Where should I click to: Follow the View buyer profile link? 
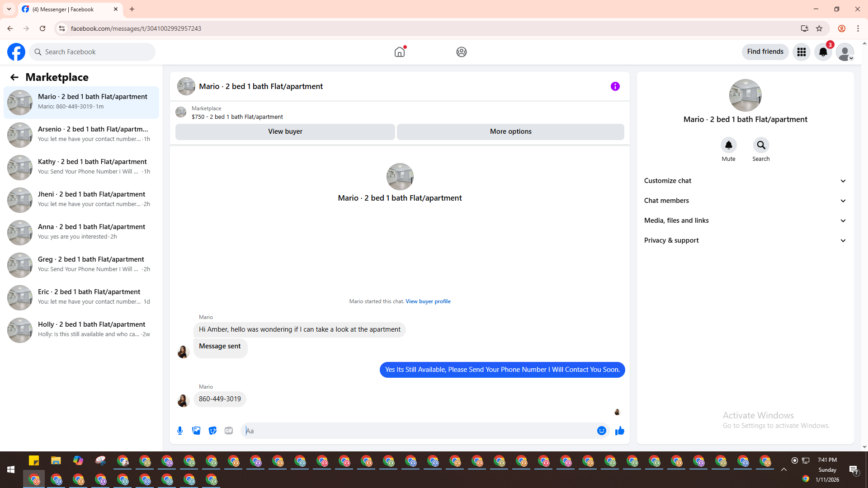click(x=428, y=301)
